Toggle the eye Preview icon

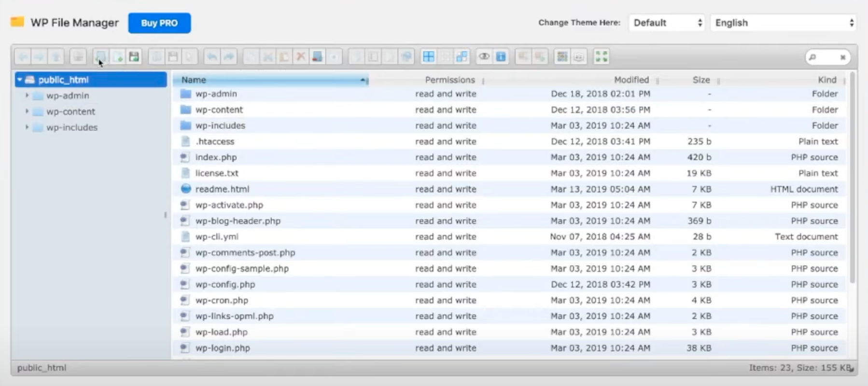click(x=484, y=57)
